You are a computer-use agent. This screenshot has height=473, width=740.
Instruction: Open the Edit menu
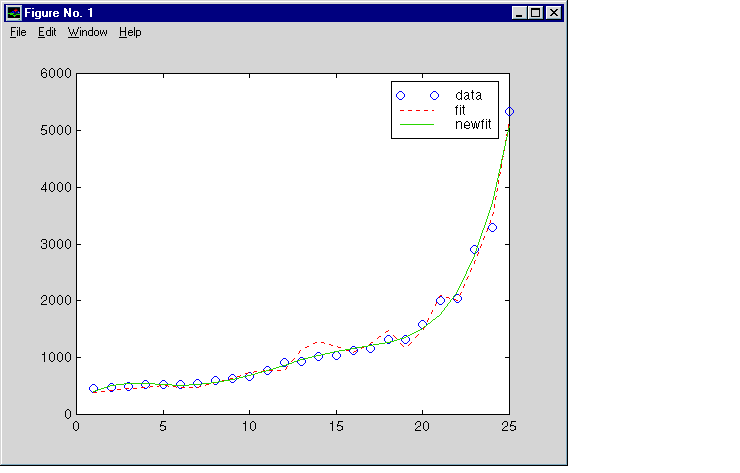47,32
